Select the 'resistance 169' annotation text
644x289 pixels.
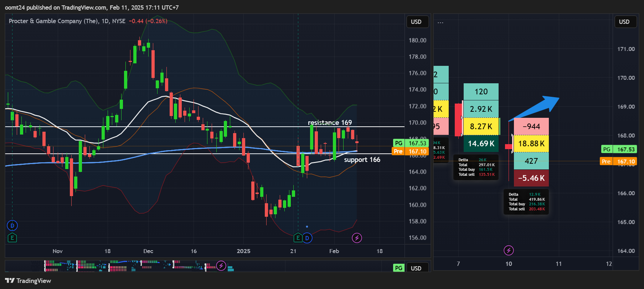[x=330, y=122]
